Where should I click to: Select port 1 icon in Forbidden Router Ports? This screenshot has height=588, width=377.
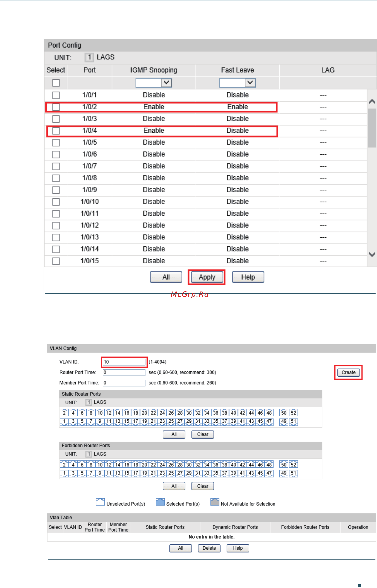[64, 473]
